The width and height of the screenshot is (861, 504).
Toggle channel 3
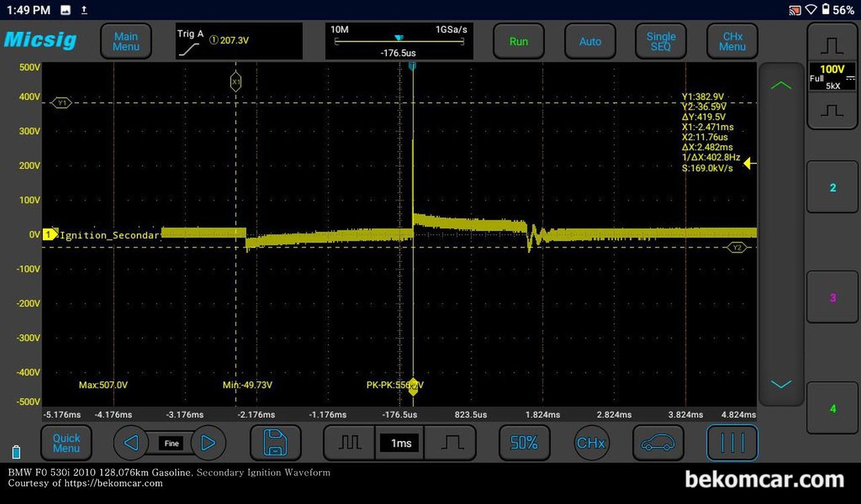pyautogui.click(x=833, y=298)
